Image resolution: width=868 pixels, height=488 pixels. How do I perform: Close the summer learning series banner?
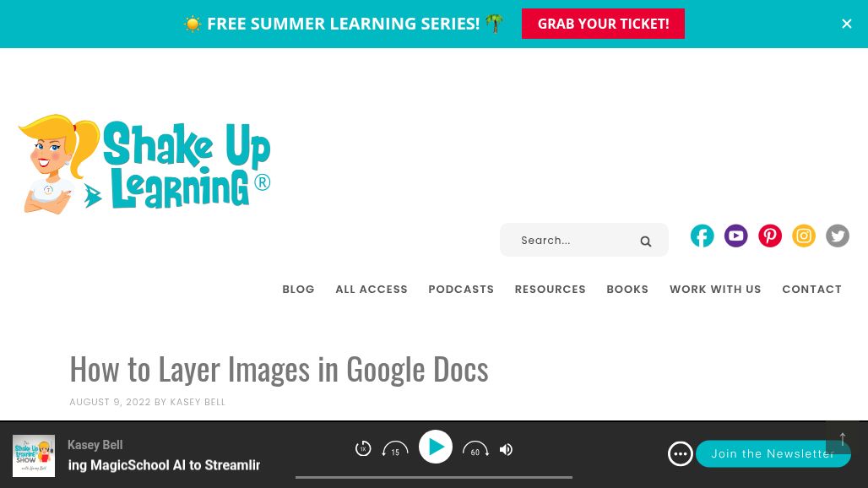(x=846, y=24)
